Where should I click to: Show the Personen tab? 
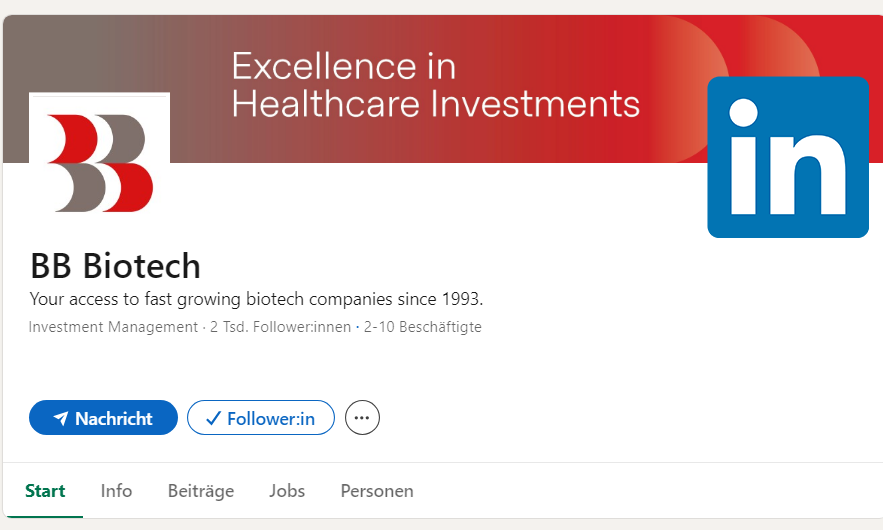tap(377, 491)
